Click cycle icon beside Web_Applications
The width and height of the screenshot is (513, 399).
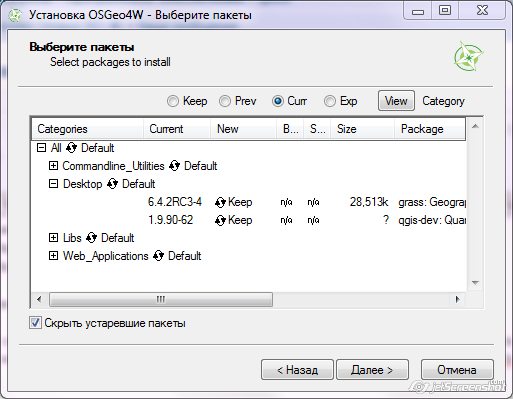coord(158,256)
